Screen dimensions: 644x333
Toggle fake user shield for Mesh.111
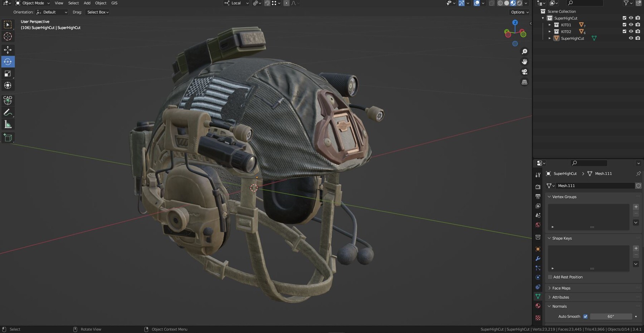638,185
